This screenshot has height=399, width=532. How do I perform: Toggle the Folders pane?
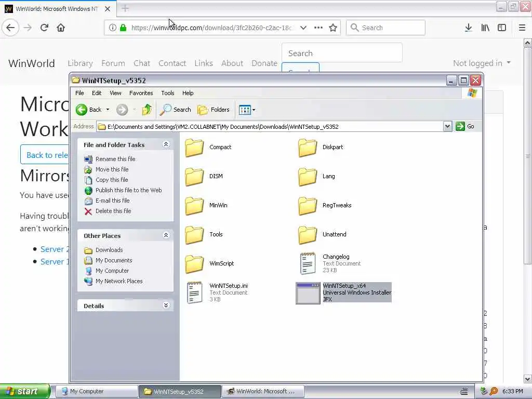pos(214,110)
